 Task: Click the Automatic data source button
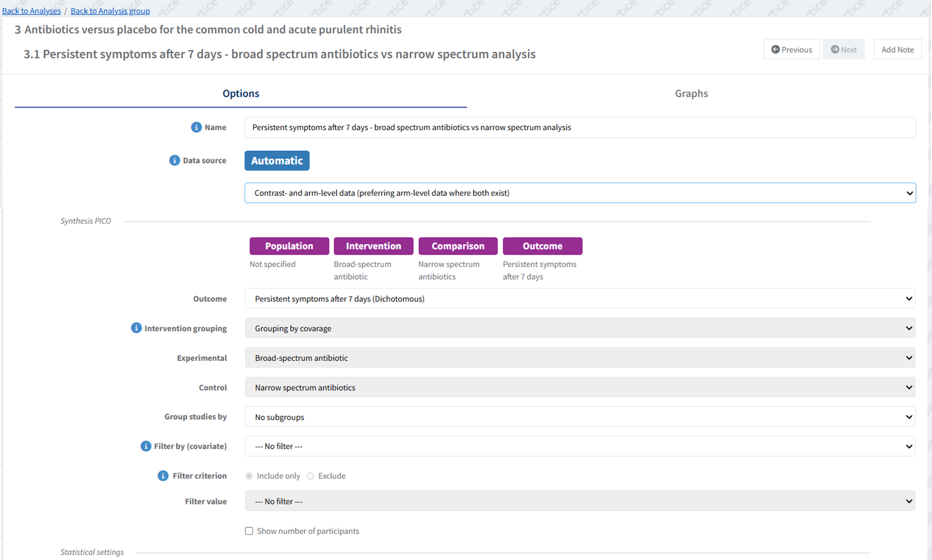pos(277,161)
